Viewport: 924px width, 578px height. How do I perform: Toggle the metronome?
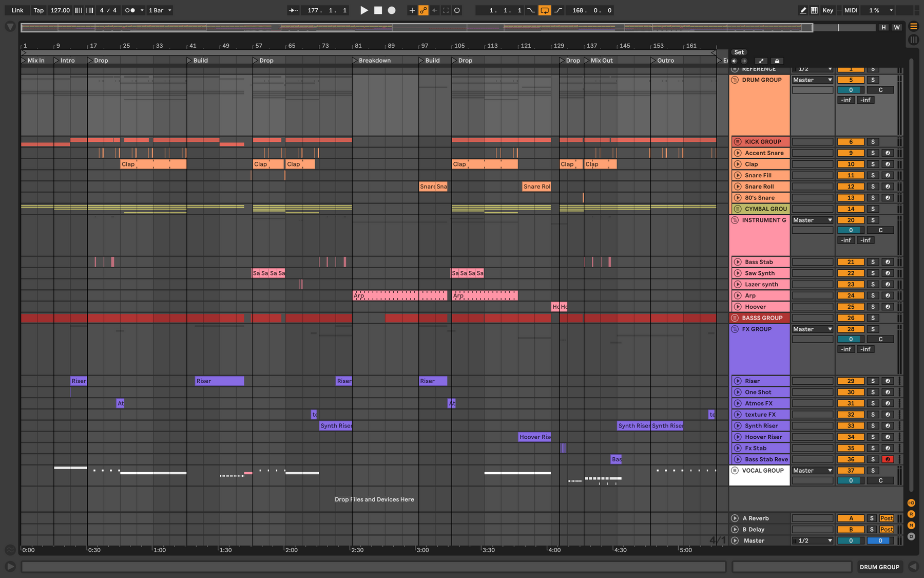click(130, 10)
